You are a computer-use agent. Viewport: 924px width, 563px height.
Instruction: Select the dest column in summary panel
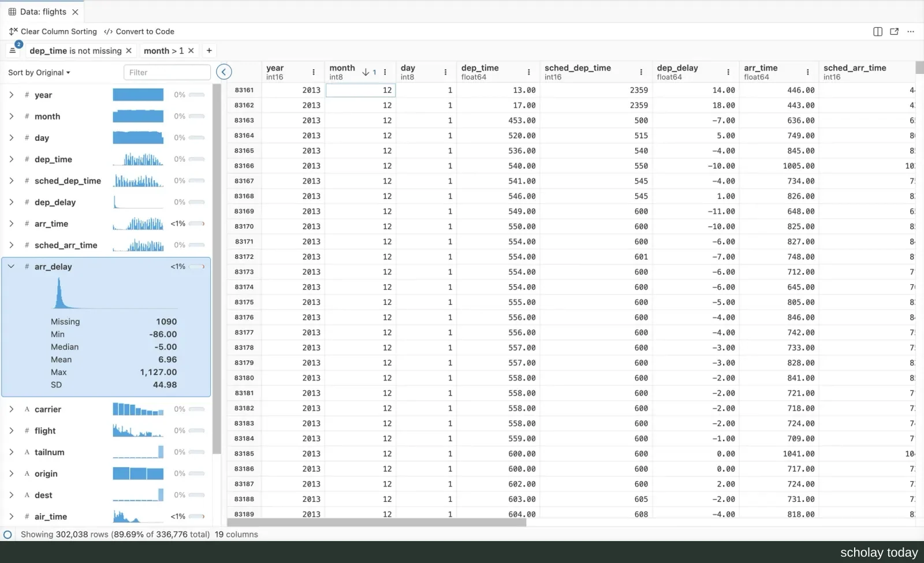(x=106, y=495)
